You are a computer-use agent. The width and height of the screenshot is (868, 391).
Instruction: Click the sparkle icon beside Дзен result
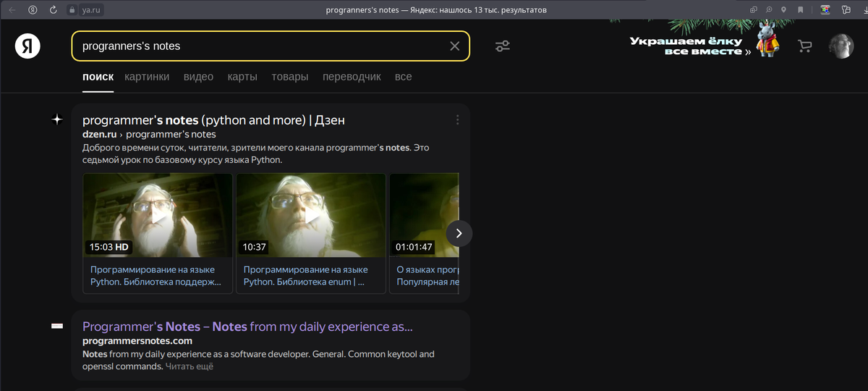[x=57, y=119]
